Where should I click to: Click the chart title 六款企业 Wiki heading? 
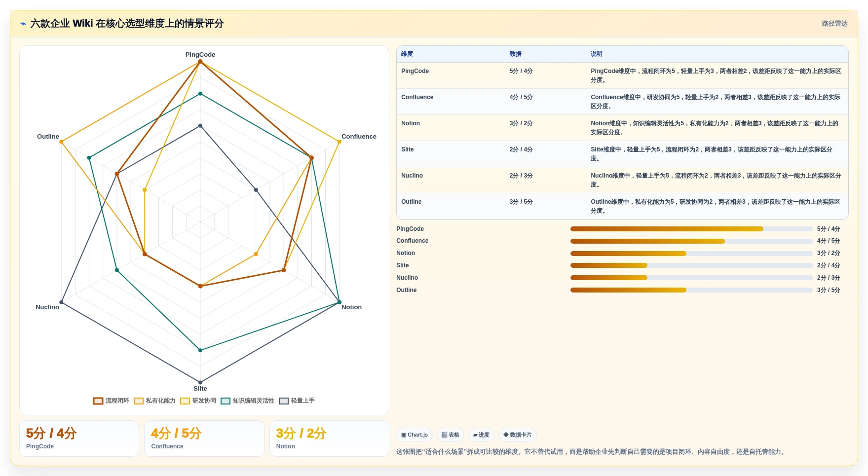pos(127,24)
